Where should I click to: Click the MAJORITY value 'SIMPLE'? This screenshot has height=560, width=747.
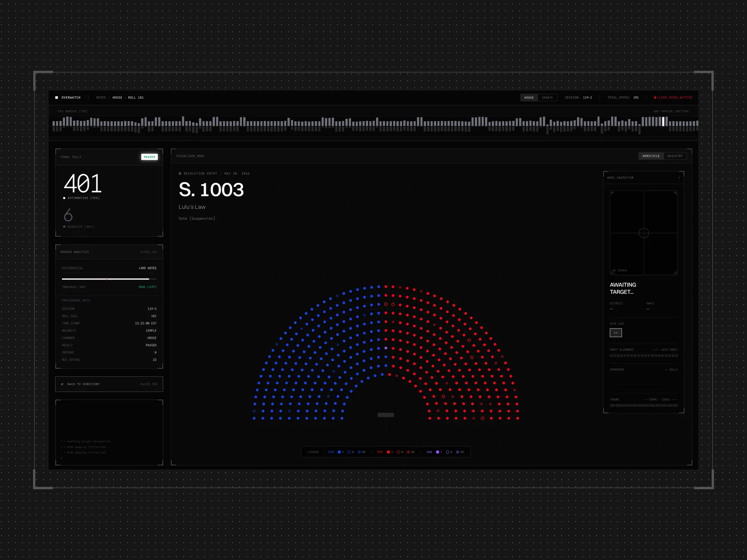pos(151,331)
